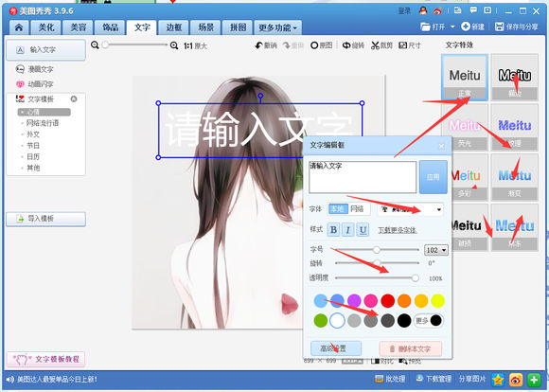
Task: Click the 裁剪 scissors crop tool
Action: 381,45
